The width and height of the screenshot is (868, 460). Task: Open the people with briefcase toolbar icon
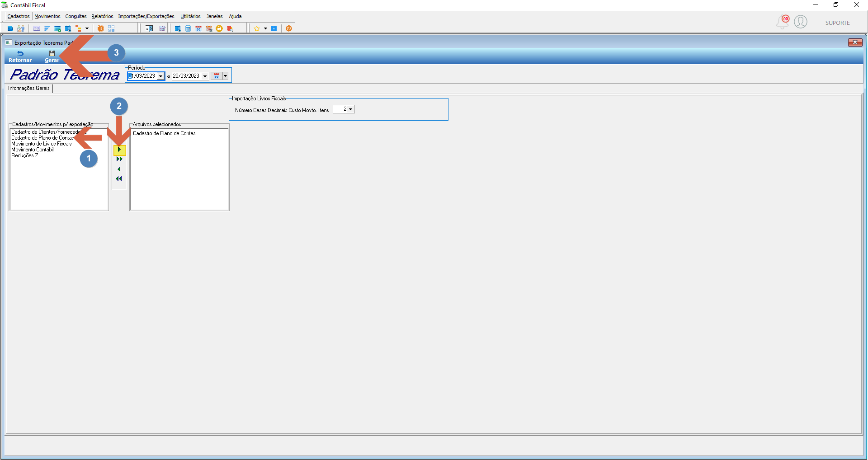pos(21,28)
